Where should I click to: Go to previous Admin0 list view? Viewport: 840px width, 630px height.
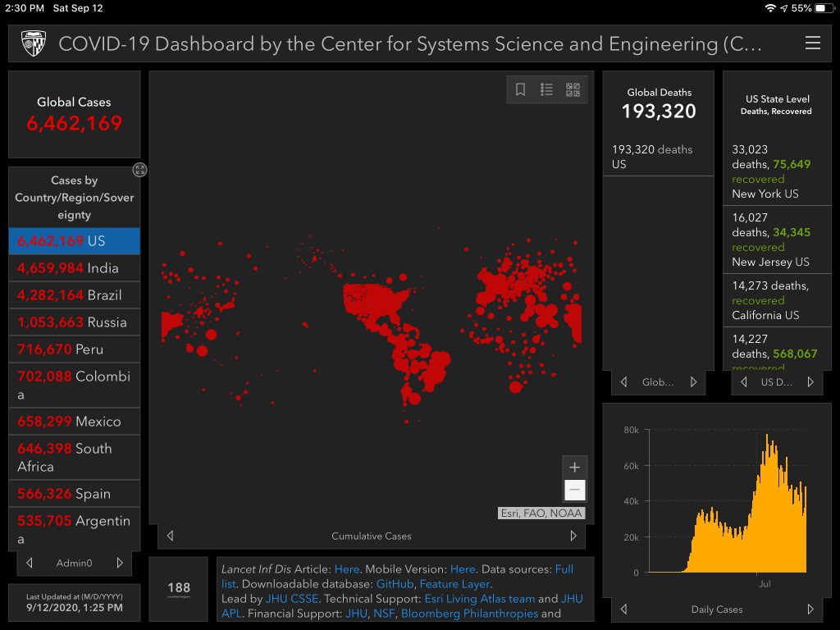(x=30, y=563)
